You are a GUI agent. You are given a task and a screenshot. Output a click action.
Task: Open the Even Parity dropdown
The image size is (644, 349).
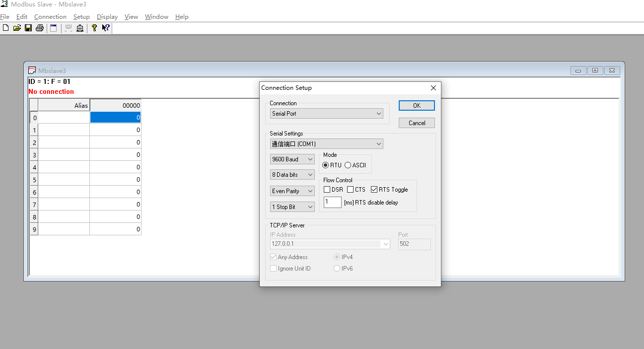[x=292, y=191]
